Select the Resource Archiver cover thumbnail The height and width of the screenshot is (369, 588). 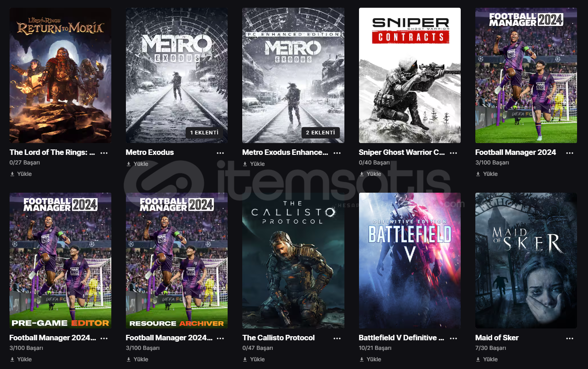(x=177, y=261)
